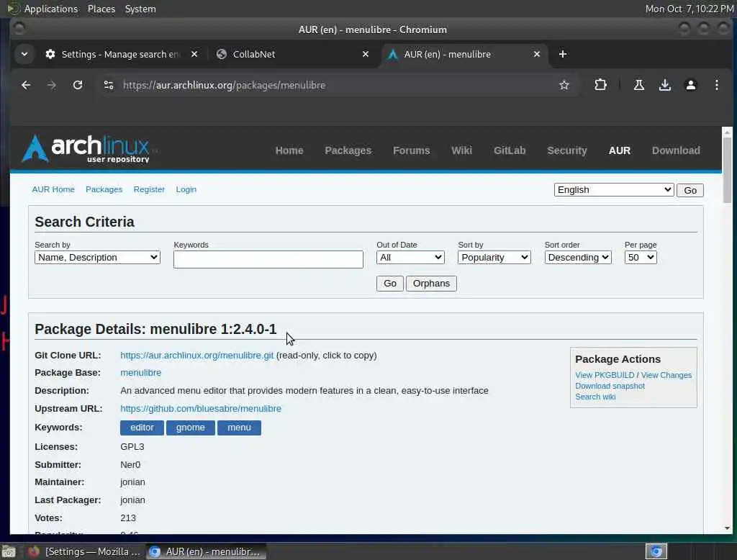The image size is (737, 560).
Task: Click the editor keyword tag
Action: point(142,428)
